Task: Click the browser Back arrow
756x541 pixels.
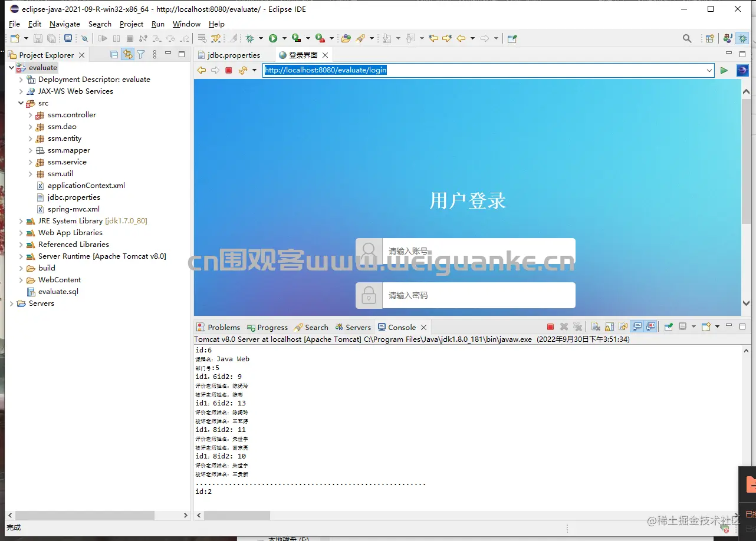Action: (x=202, y=70)
